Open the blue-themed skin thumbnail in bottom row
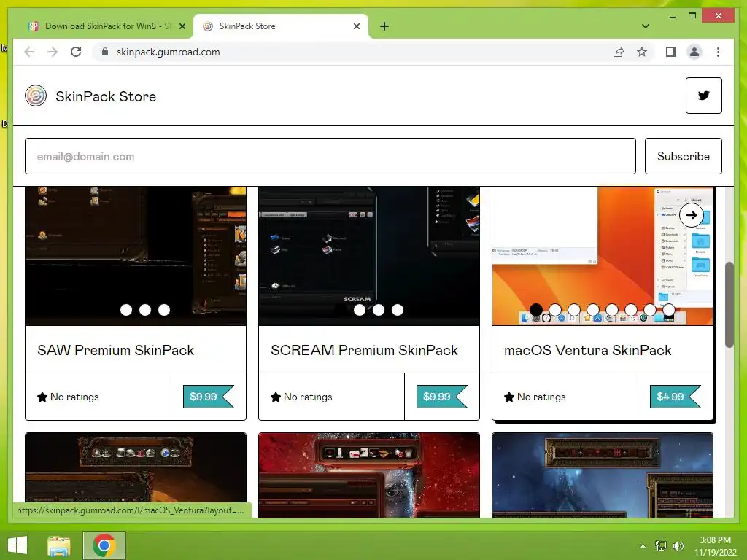The image size is (747, 560). point(603,475)
